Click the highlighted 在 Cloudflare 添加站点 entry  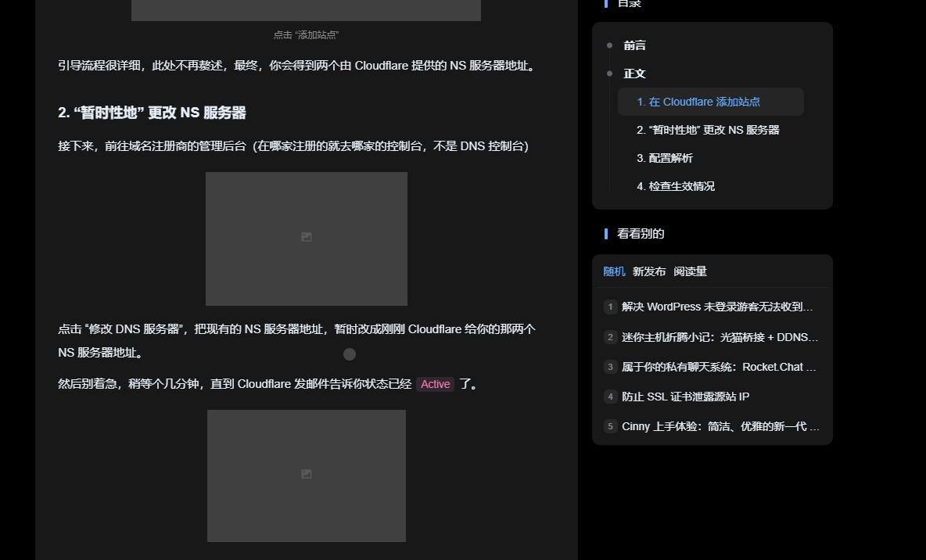[x=701, y=102]
